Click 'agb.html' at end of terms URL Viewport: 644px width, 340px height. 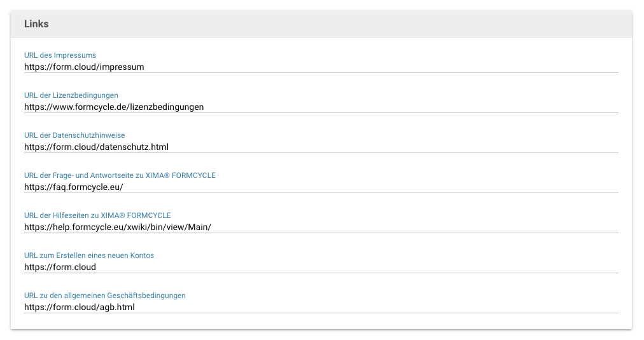[117, 307]
